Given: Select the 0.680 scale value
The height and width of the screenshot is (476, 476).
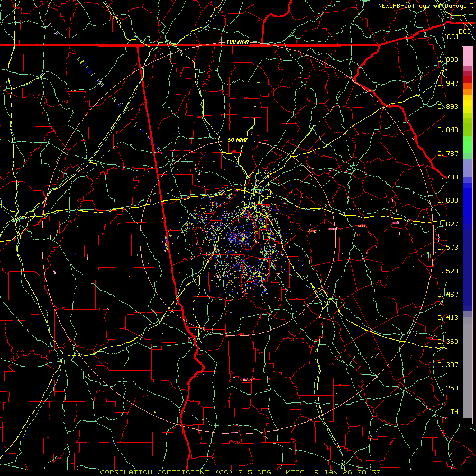Looking at the screenshot, I should click(448, 200).
